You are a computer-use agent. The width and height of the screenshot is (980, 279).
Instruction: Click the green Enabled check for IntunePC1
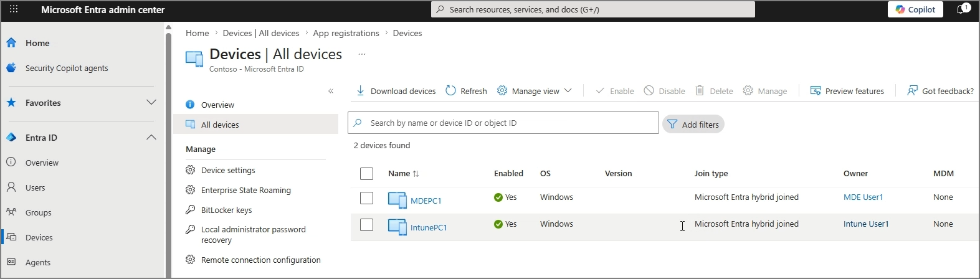(498, 224)
